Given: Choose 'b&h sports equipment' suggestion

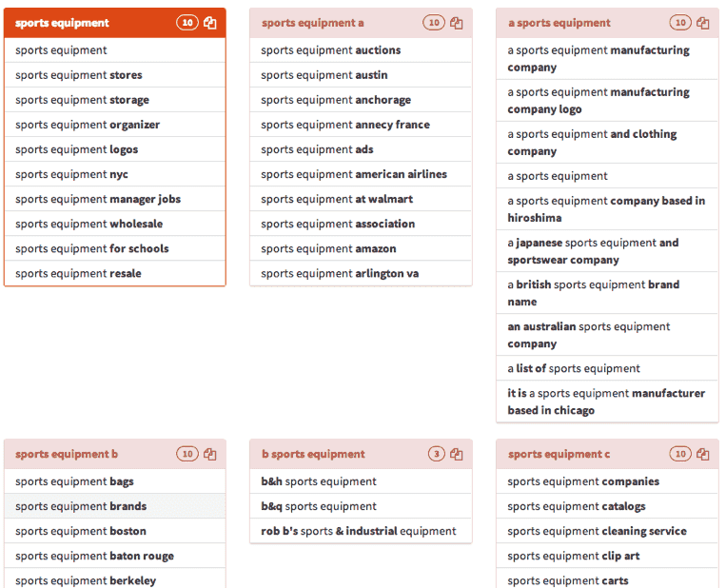Looking at the screenshot, I should tap(361, 481).
